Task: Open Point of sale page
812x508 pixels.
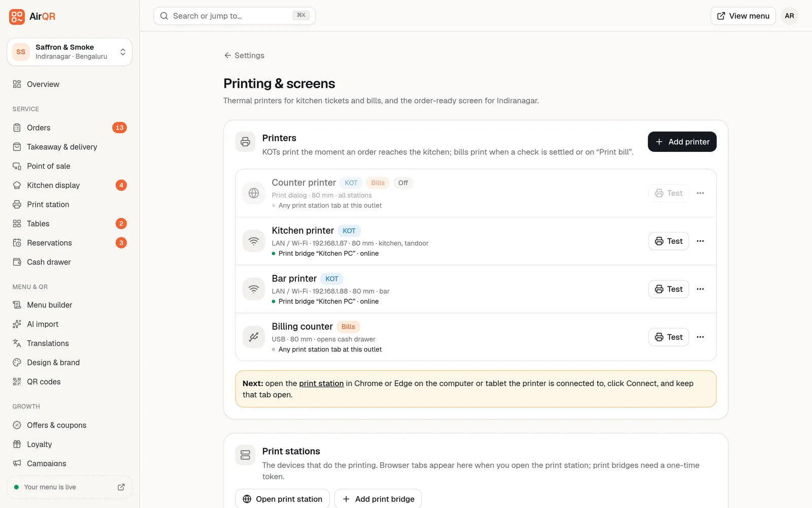Action: point(70,166)
